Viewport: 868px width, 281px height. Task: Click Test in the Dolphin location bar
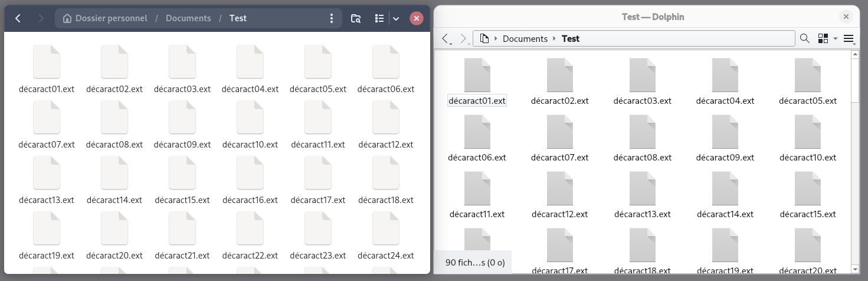click(x=571, y=39)
